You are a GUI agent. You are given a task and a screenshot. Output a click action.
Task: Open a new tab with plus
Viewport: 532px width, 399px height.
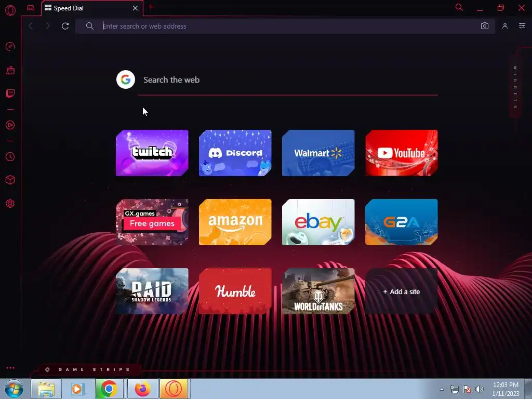click(x=151, y=7)
